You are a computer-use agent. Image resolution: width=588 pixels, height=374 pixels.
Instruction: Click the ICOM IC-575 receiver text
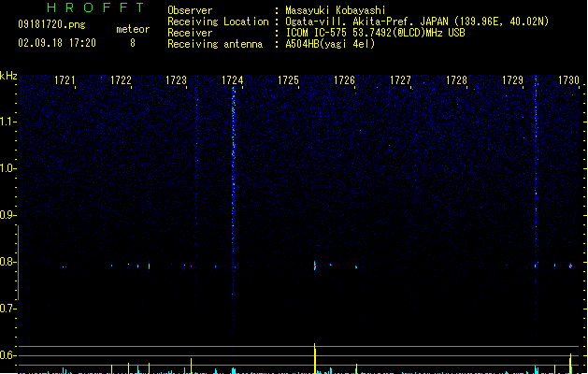point(376,33)
